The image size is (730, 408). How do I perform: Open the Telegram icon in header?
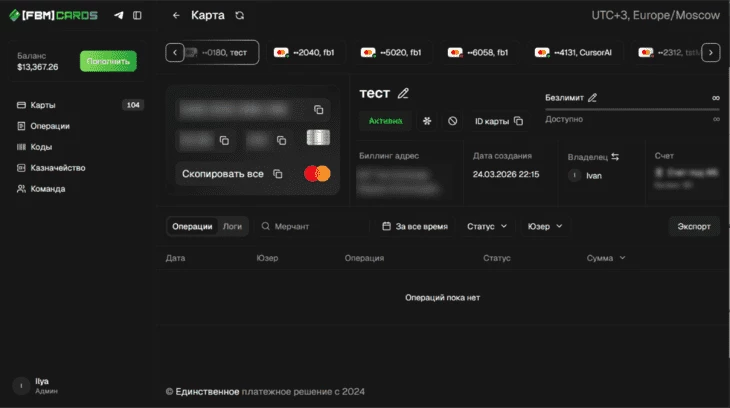coord(119,16)
